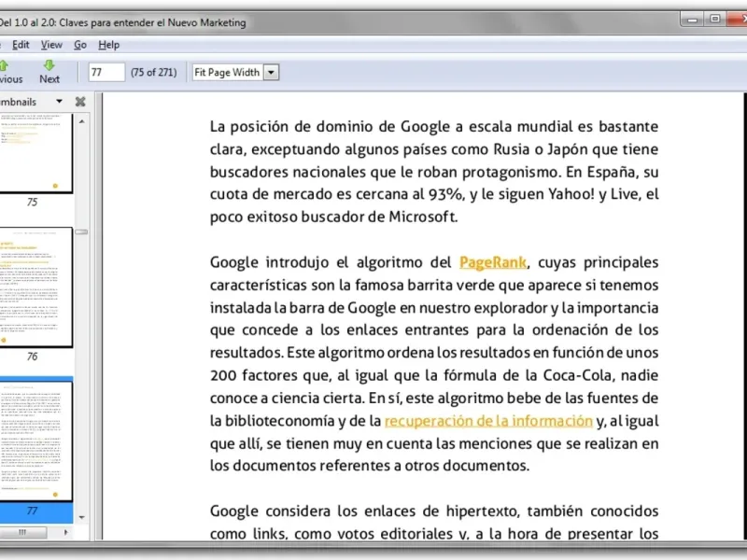Open the Go menu

(x=80, y=45)
